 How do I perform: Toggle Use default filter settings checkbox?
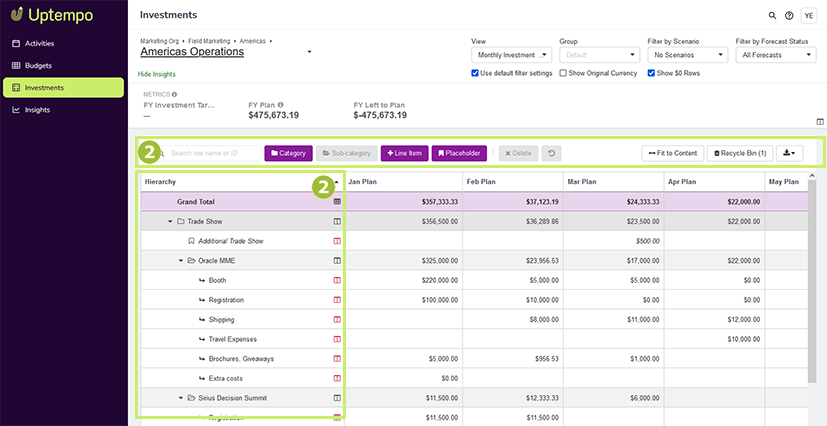(x=475, y=73)
